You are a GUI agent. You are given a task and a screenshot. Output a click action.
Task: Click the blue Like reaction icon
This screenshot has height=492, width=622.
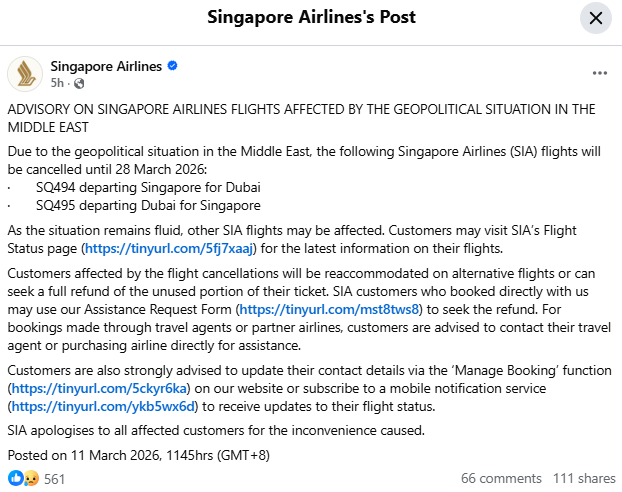click(x=16, y=479)
